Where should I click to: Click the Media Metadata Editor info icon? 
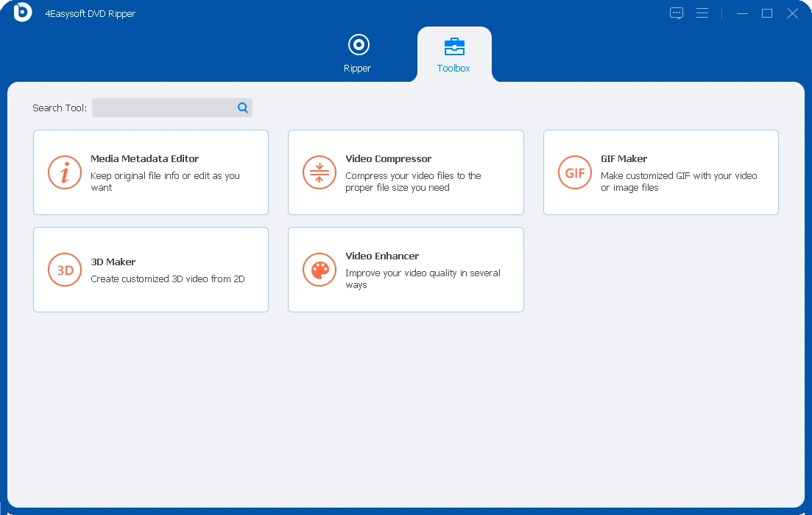pyautogui.click(x=65, y=172)
